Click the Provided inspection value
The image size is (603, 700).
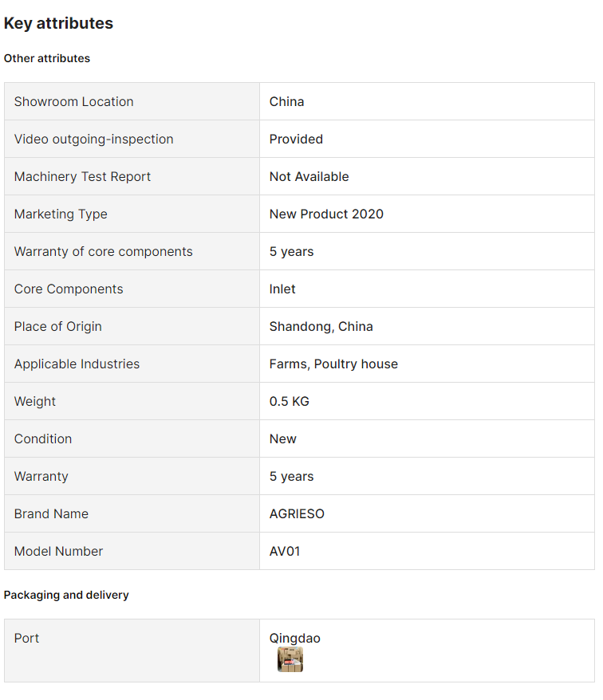pos(296,140)
